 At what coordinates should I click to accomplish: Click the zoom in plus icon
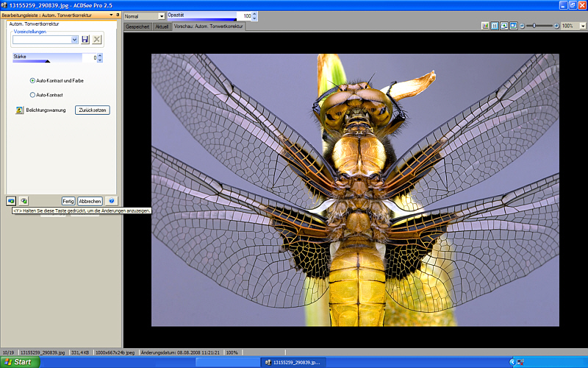coord(556,26)
